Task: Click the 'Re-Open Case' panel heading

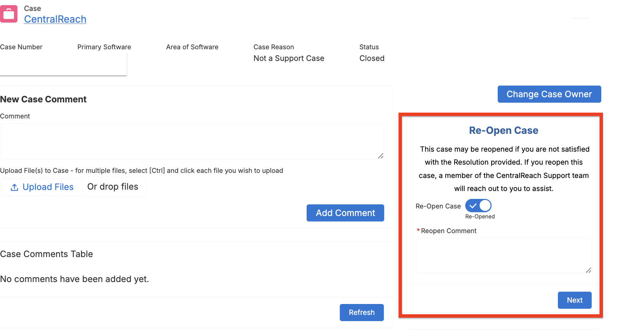Action: click(x=504, y=130)
